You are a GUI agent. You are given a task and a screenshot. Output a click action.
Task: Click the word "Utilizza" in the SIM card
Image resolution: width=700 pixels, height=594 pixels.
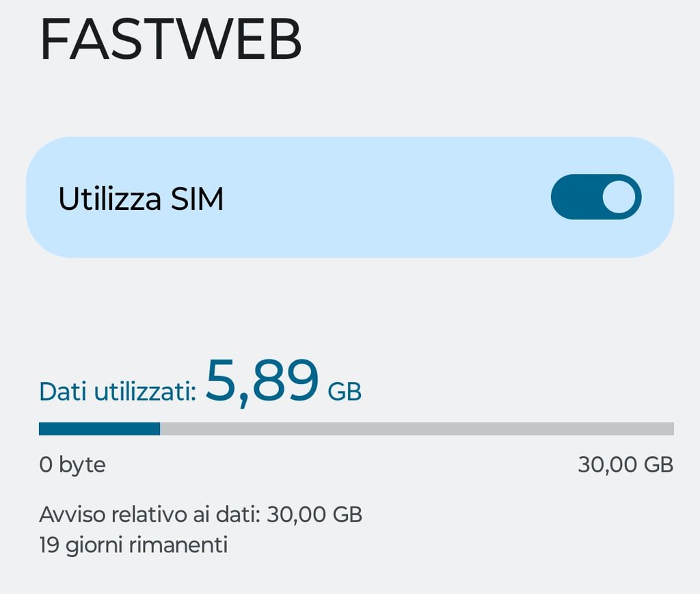point(109,199)
